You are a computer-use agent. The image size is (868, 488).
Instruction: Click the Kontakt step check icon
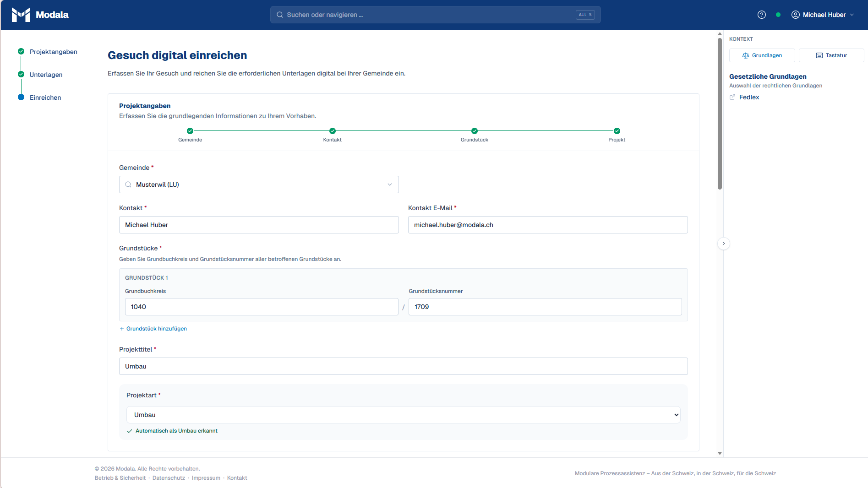(333, 131)
